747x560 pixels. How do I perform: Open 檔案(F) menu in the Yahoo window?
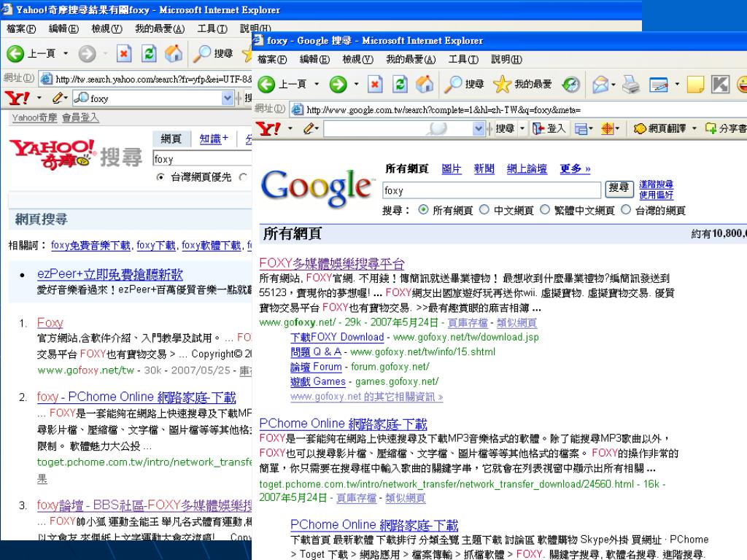tap(21, 29)
